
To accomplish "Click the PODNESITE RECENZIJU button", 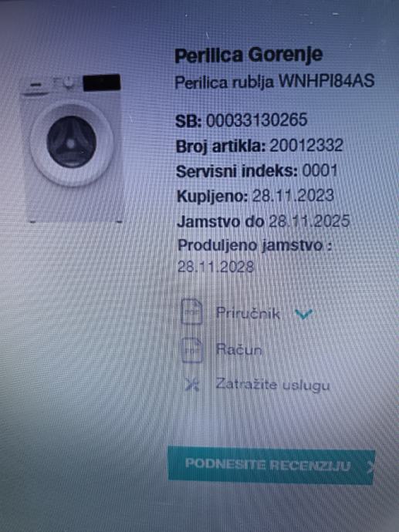I will (x=272, y=465).
